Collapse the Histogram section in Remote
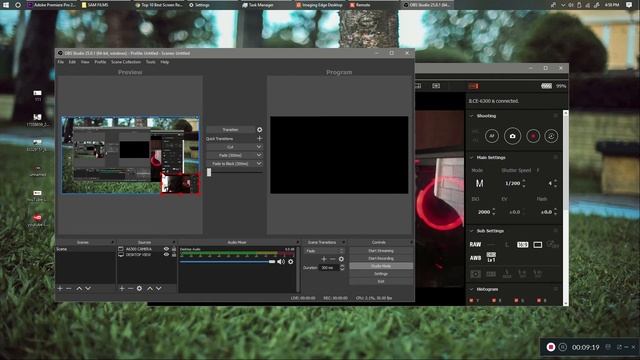The width and height of the screenshot is (640, 360). pos(472,289)
